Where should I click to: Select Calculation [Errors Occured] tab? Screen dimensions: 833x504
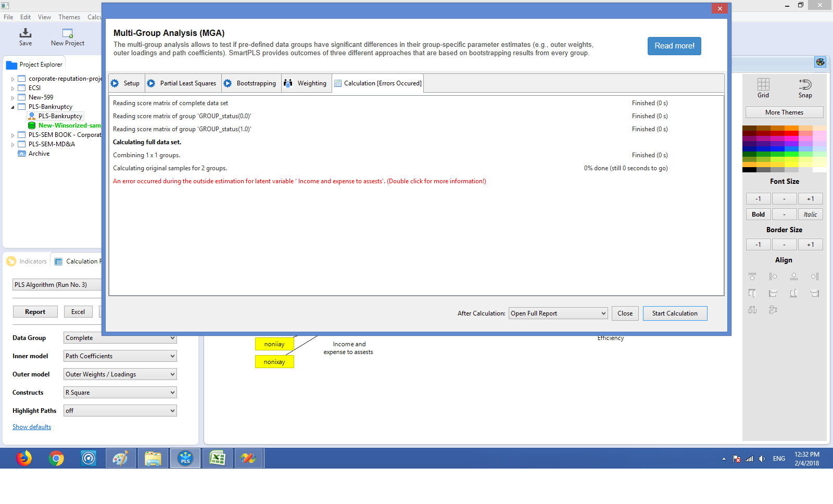coord(378,83)
